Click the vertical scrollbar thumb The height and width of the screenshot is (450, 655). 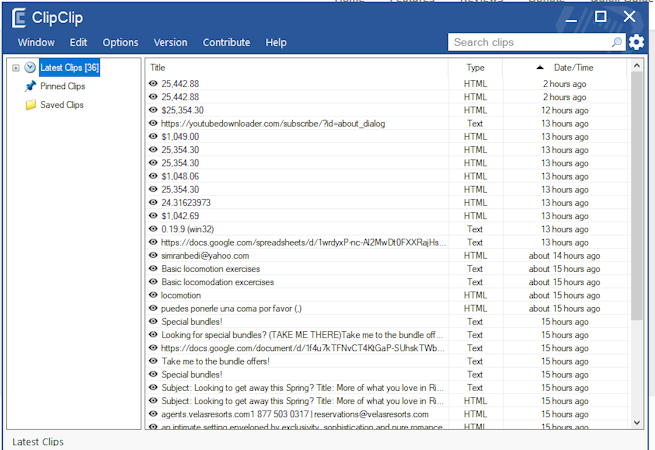pyautogui.click(x=637, y=196)
